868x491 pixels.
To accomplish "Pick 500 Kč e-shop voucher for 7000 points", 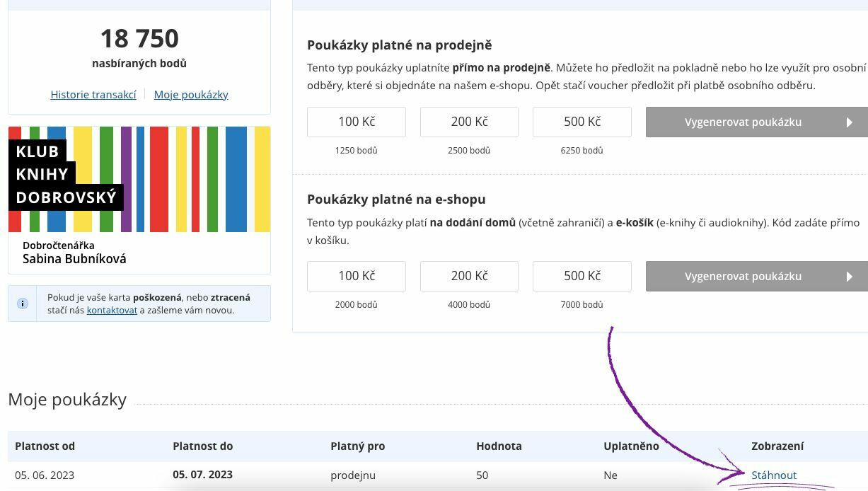I will click(x=581, y=276).
